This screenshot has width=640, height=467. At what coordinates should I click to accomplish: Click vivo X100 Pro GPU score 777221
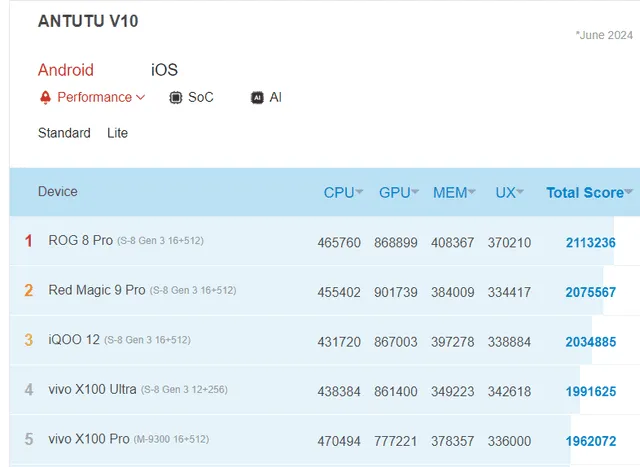(x=396, y=441)
